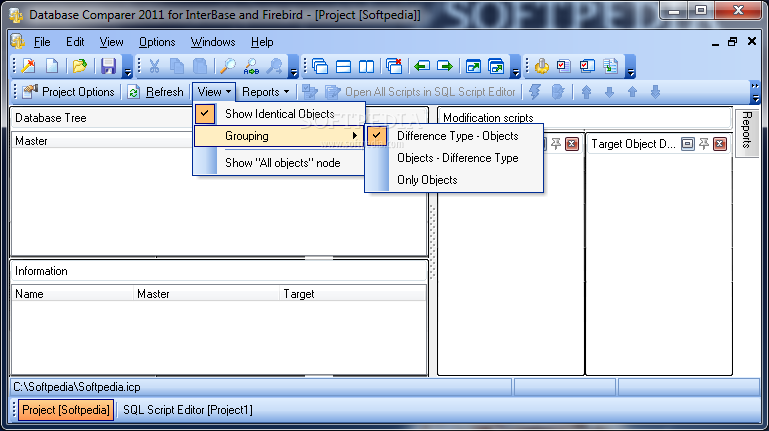The height and width of the screenshot is (431, 769).
Task: Open the Help menu
Action: pos(262,42)
